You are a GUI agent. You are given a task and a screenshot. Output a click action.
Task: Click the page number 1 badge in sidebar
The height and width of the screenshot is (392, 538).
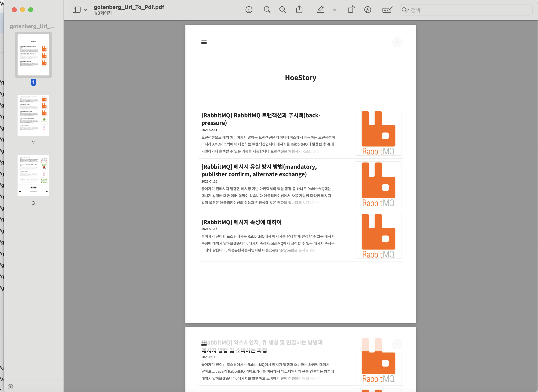(x=33, y=82)
